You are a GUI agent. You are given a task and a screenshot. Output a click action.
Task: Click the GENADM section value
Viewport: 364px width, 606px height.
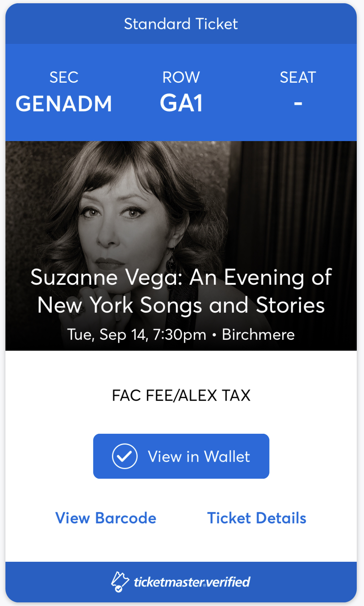click(x=64, y=104)
